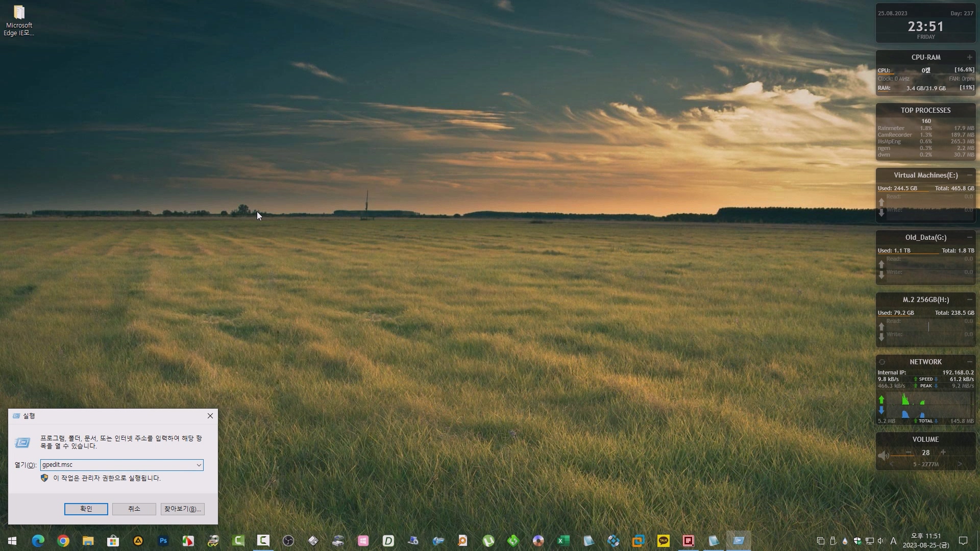Screen dimensions: 980x551
Task: Open KakaoTalk from the taskbar
Action: [x=664, y=541]
